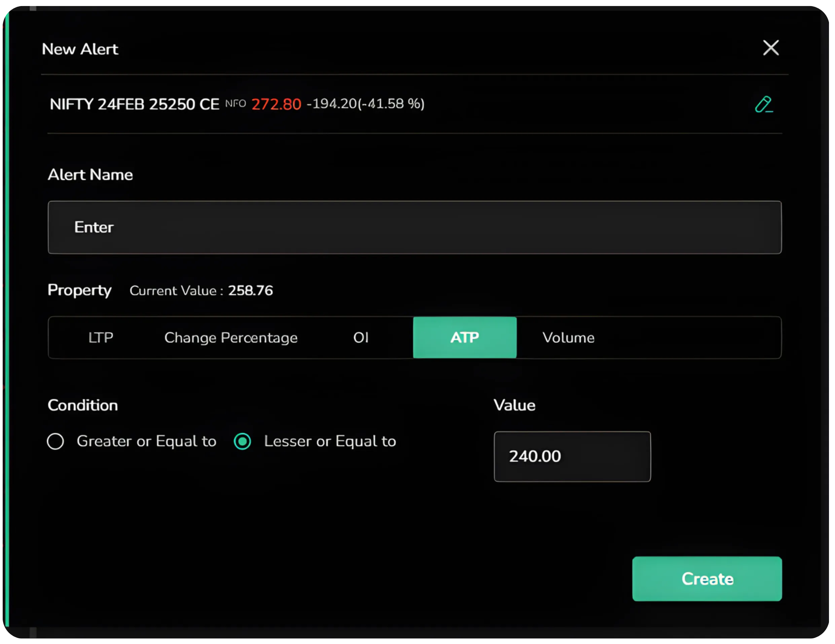Image resolution: width=835 pixels, height=644 pixels.
Task: Click the New Alert dialog title
Action: click(x=80, y=49)
